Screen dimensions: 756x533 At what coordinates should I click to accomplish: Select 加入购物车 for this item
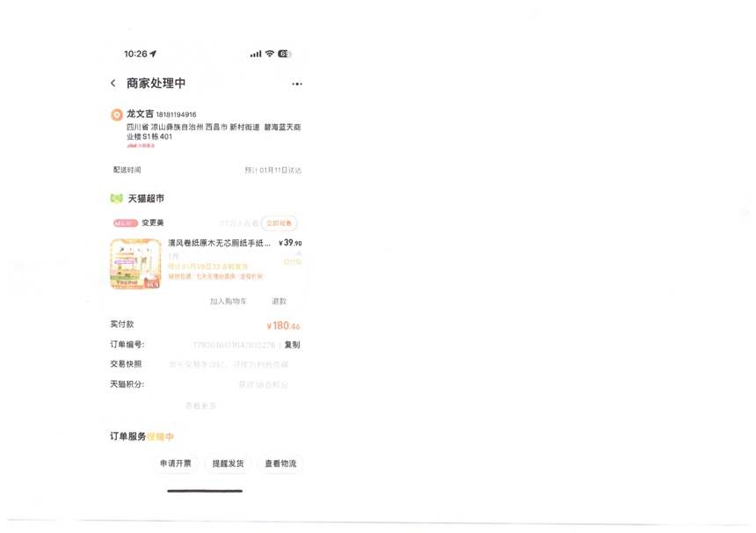[x=228, y=302]
